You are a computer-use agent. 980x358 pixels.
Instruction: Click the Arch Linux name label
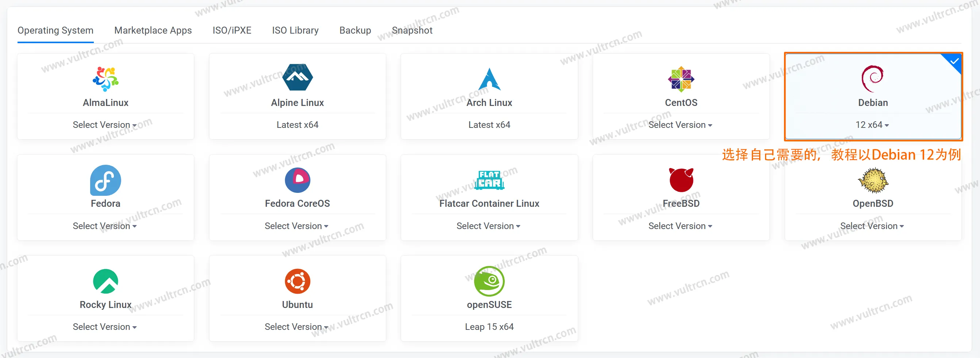(489, 102)
